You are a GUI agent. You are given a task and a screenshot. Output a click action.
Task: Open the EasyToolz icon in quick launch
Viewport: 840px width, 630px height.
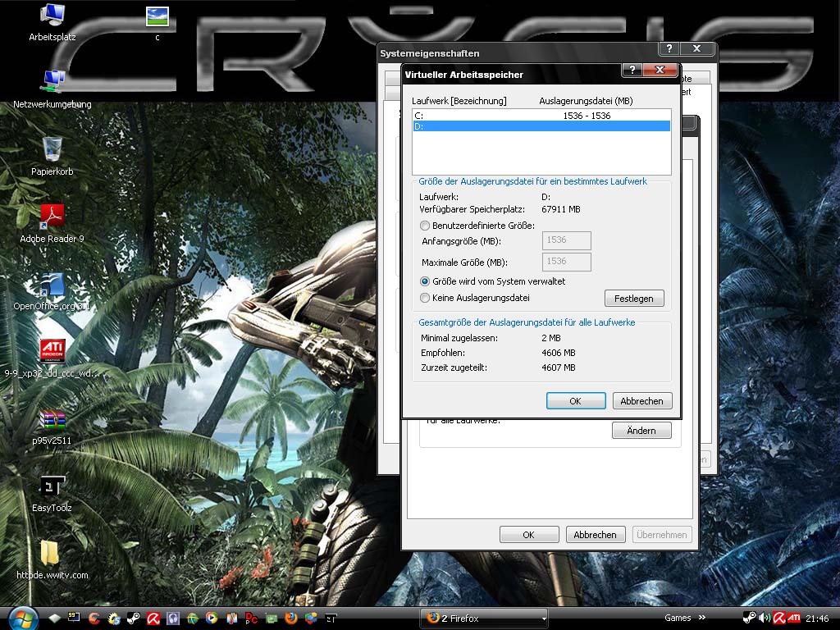(331, 619)
